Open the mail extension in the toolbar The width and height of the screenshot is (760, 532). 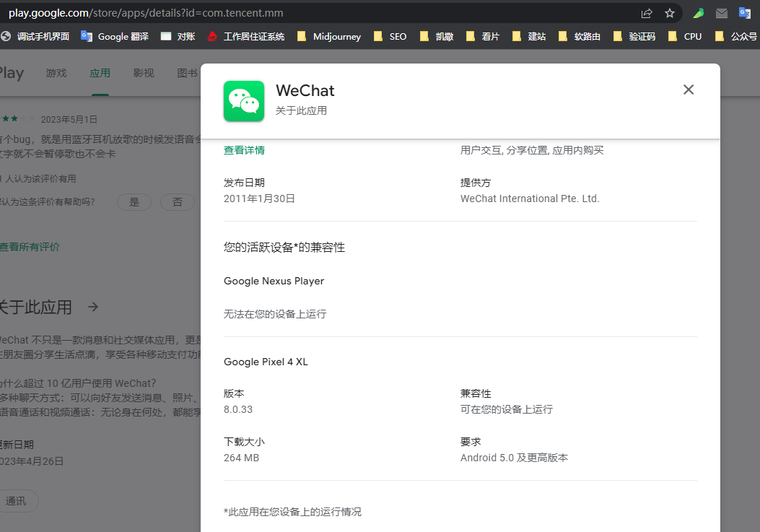tap(721, 12)
